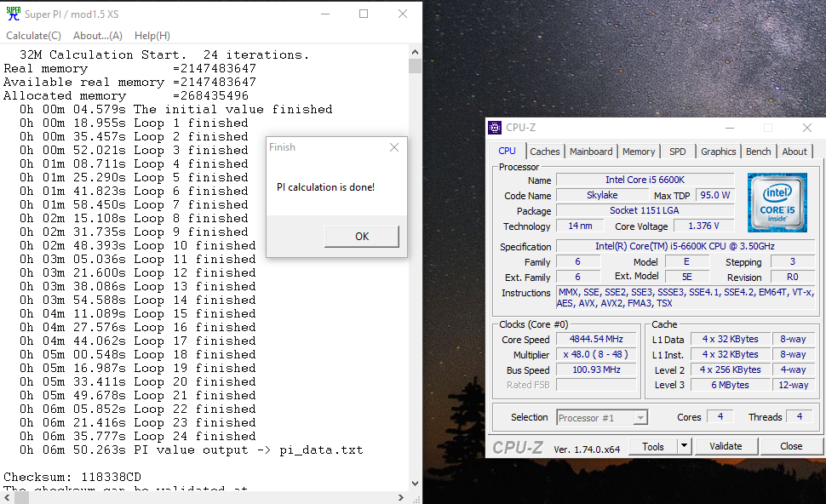Click the Specification field 'i5-6600K CPU @ 3.50GHz'
The height and width of the screenshot is (504, 826).
pyautogui.click(x=685, y=247)
